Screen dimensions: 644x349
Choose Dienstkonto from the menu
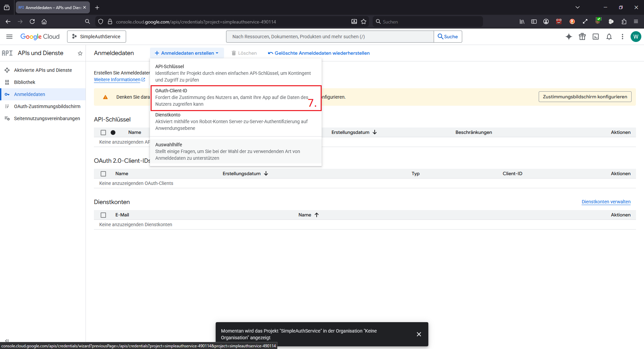(236, 121)
